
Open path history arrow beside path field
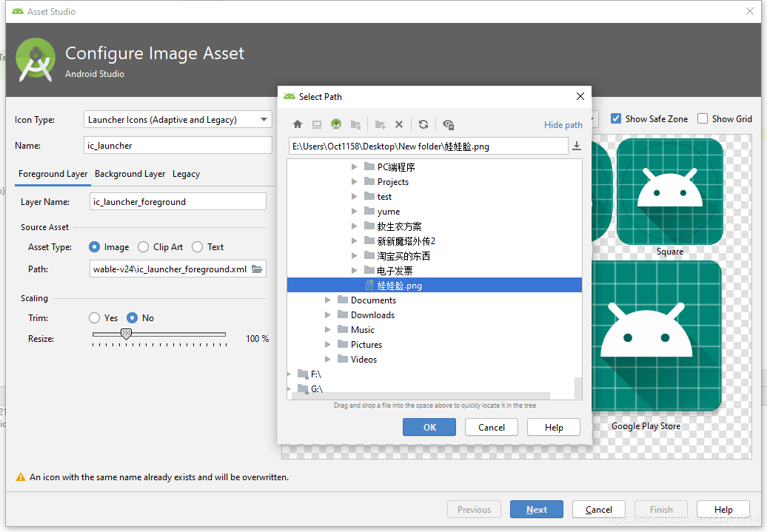pyautogui.click(x=577, y=146)
